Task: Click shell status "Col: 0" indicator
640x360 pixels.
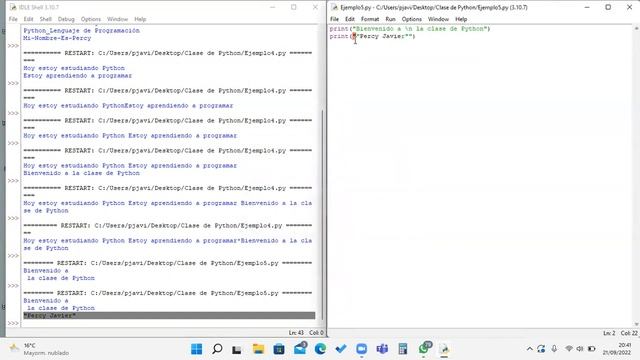Action: pyautogui.click(x=316, y=333)
